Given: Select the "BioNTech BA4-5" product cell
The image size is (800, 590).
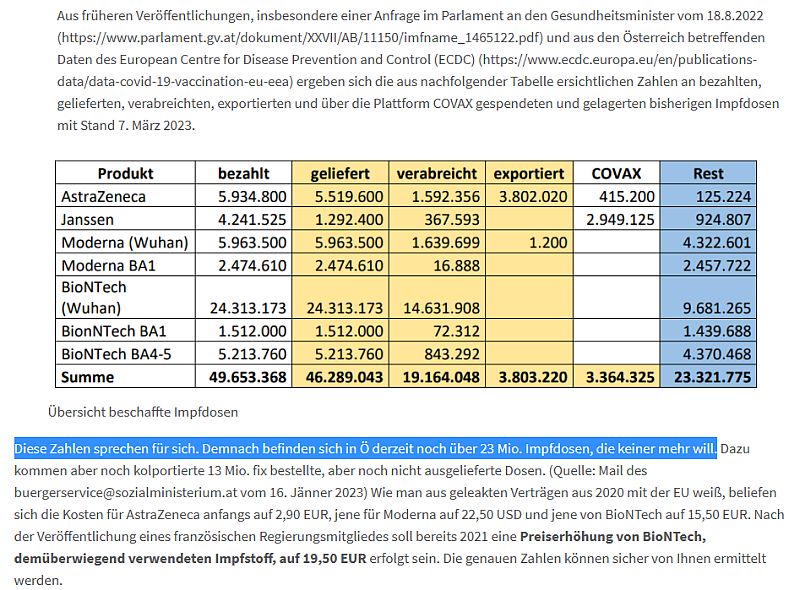Looking at the screenshot, I should pyautogui.click(x=116, y=354).
